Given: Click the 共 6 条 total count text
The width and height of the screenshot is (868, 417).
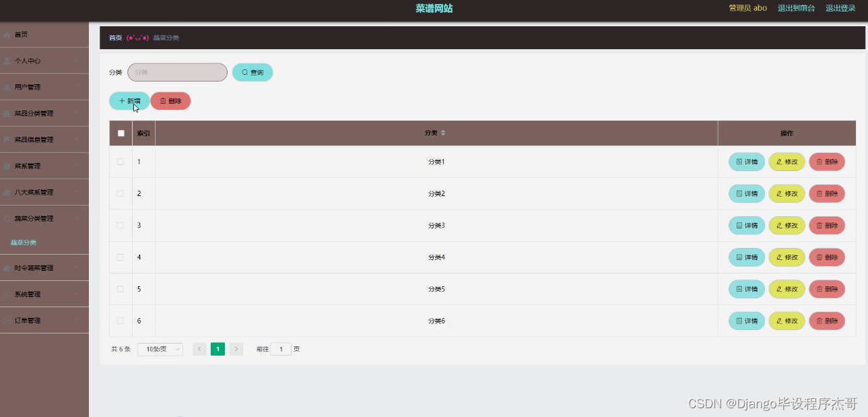Looking at the screenshot, I should coord(121,349).
